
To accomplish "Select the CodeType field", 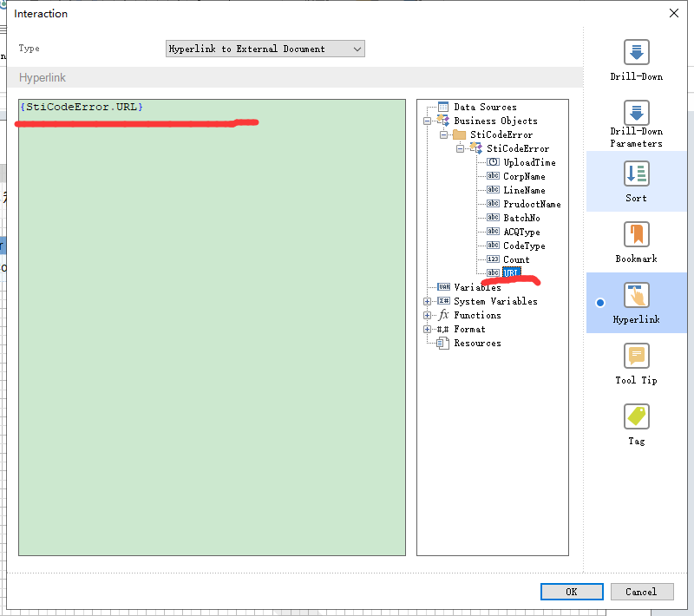I will click(x=524, y=246).
